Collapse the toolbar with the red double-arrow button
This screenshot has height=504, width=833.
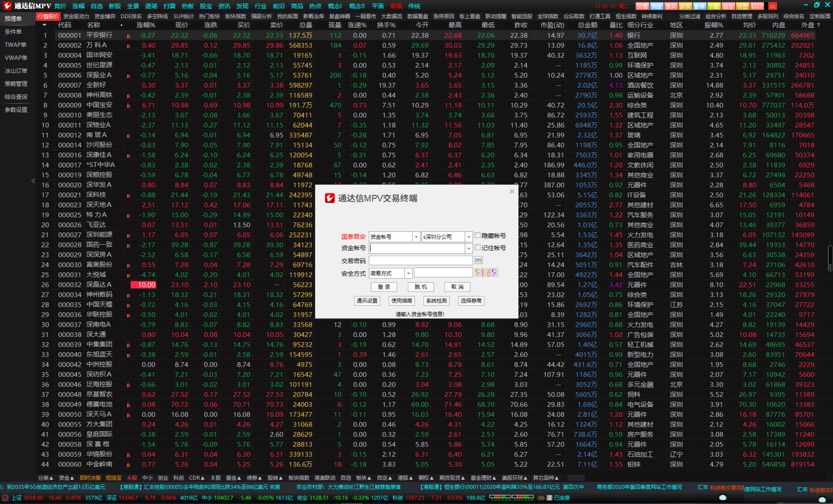tap(773, 6)
